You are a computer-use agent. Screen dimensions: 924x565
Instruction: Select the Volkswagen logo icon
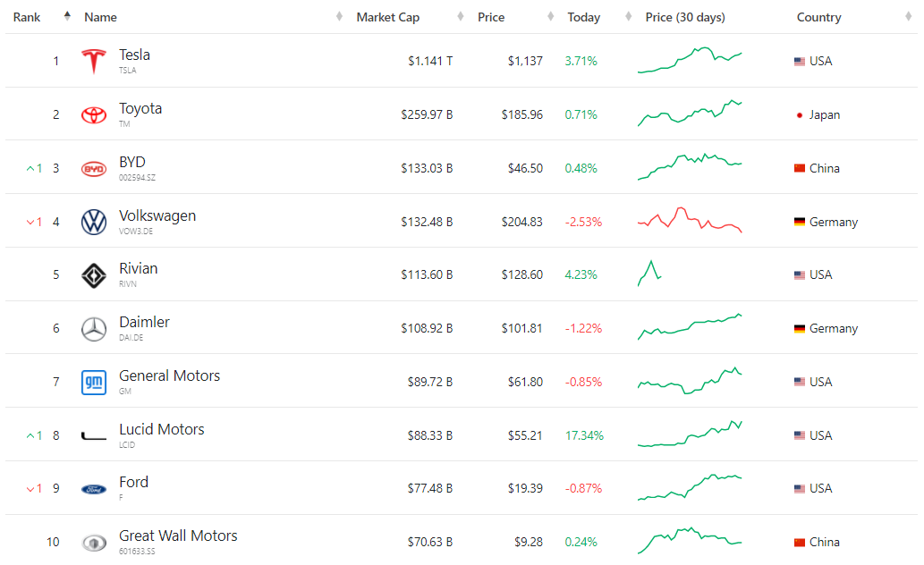point(94,222)
